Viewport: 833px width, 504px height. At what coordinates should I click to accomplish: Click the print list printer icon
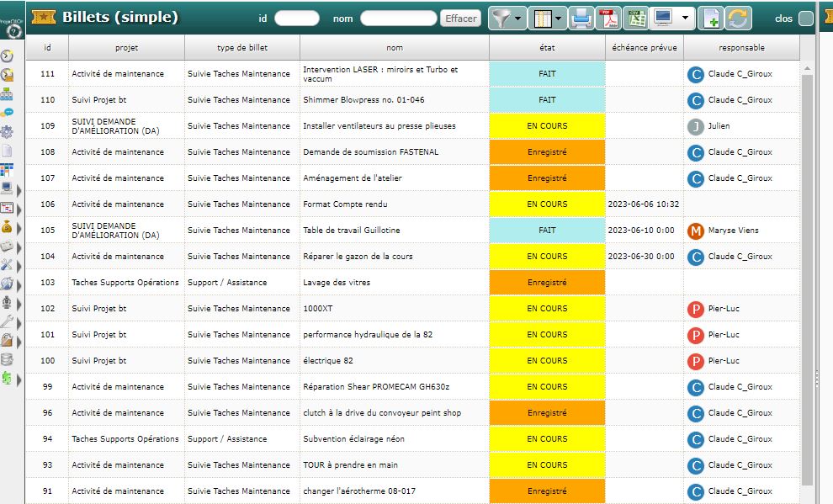(581, 18)
